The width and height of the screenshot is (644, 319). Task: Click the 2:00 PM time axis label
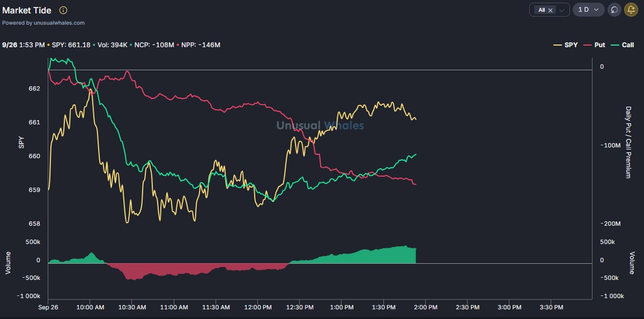coord(425,307)
